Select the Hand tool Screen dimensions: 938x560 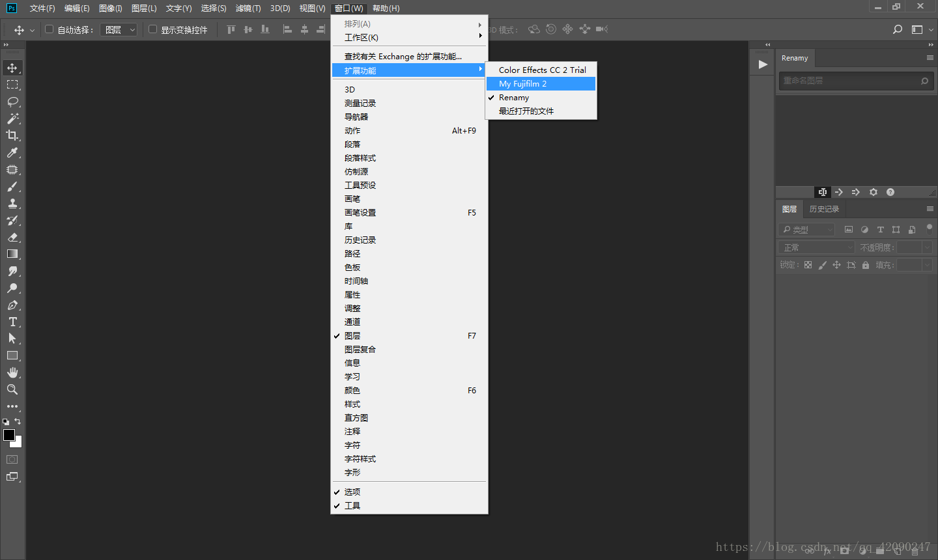click(x=12, y=372)
